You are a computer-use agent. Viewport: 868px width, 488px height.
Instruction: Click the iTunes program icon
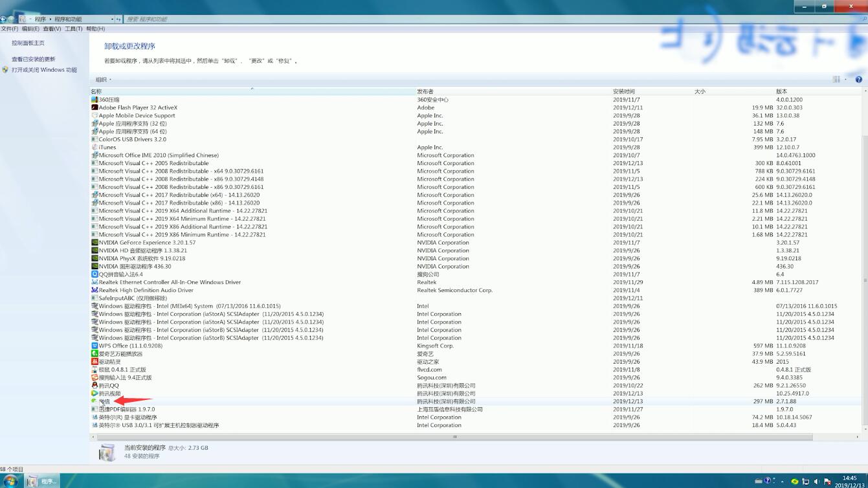click(95, 148)
